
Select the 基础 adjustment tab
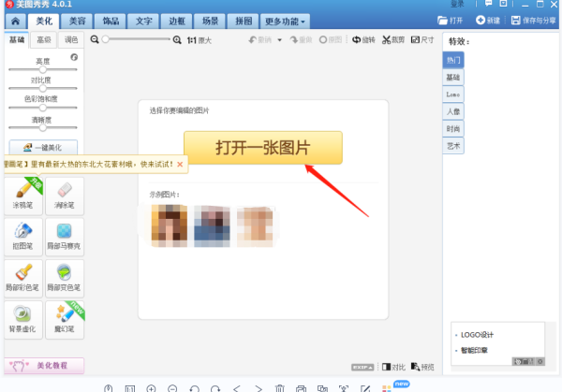pyautogui.click(x=17, y=39)
